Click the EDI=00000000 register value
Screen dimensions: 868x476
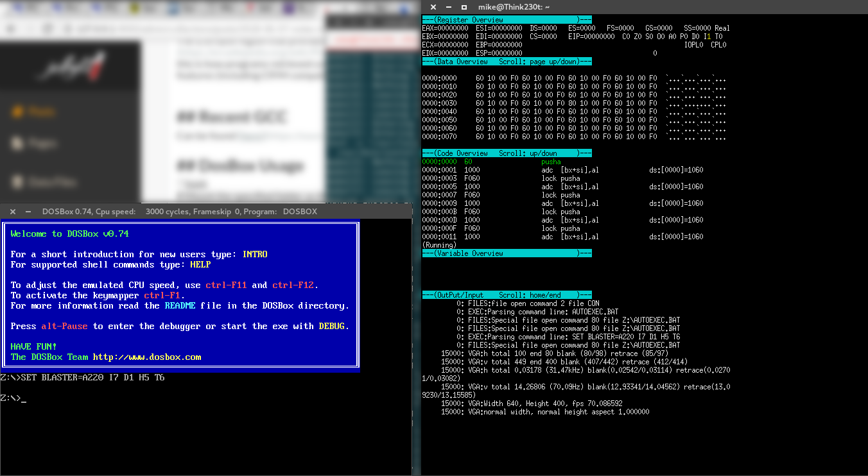[x=499, y=37]
